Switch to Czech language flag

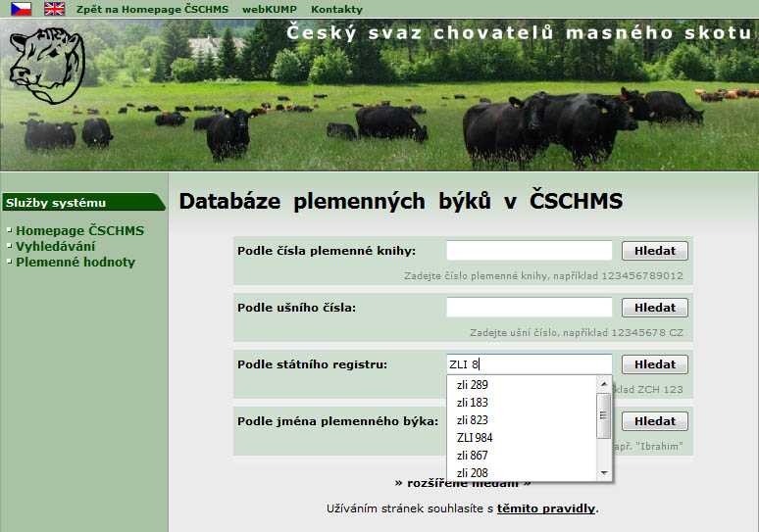[x=21, y=9]
